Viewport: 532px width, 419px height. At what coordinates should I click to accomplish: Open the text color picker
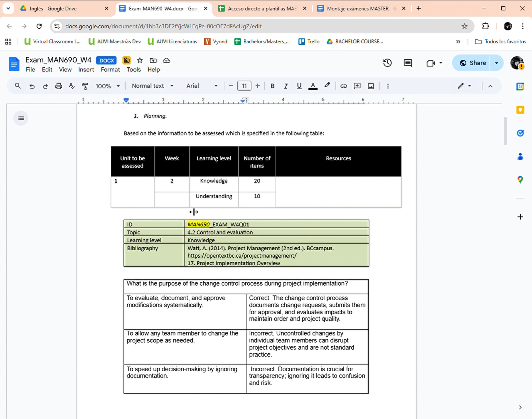(x=313, y=86)
